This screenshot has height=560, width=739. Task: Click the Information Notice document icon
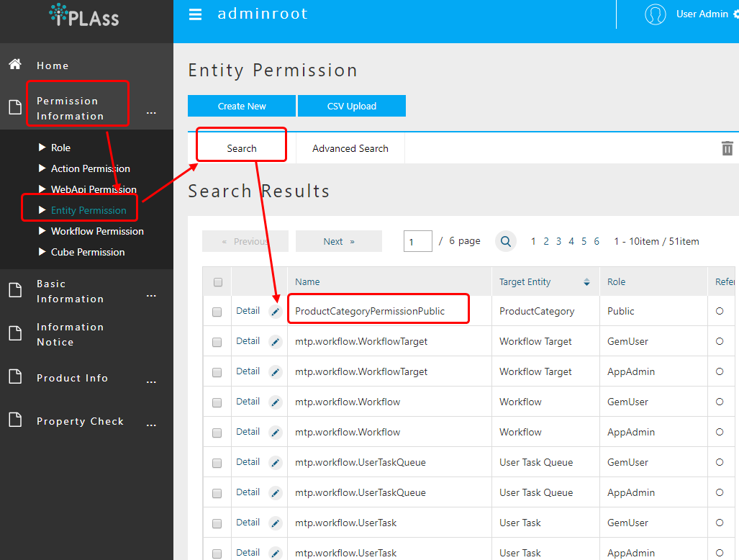tap(15, 333)
